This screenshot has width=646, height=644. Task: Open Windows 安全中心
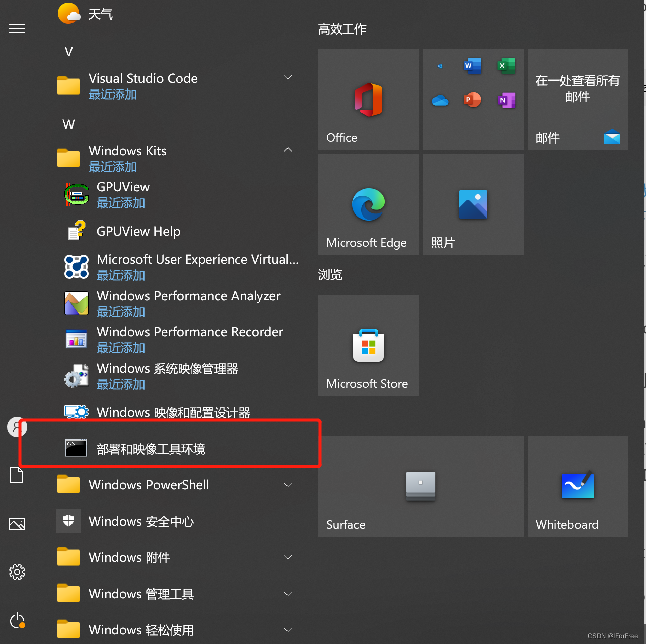pos(141,521)
